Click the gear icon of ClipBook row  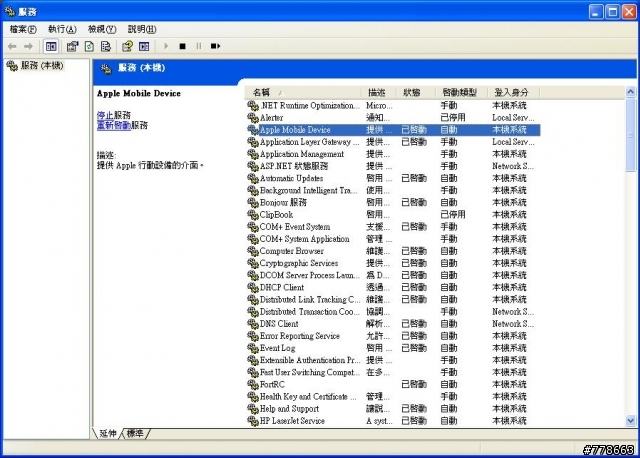tap(253, 215)
